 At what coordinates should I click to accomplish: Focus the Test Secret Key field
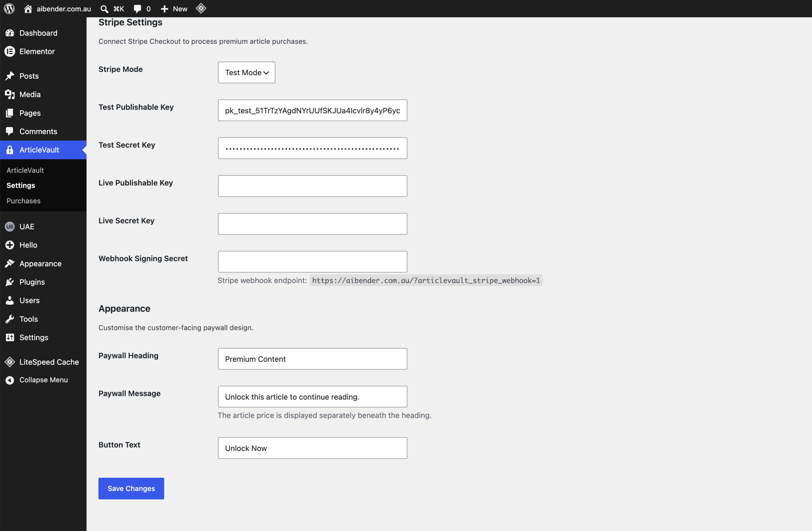pyautogui.click(x=312, y=148)
